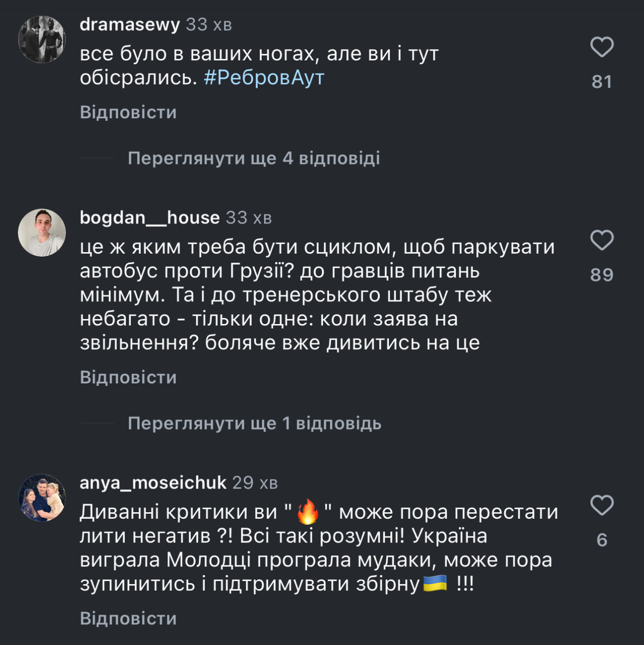This screenshot has height=645, width=644.
Task: Open anya_moseichuk's profile avatar
Action: point(42,498)
